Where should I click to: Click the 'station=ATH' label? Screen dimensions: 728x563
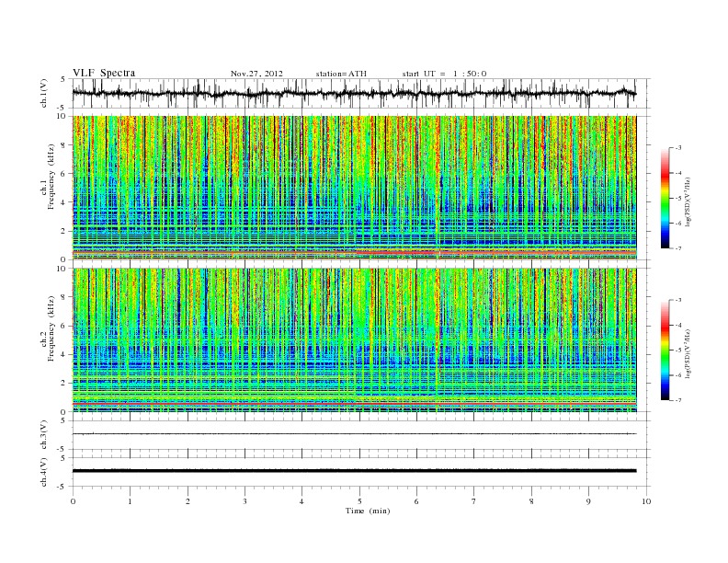pyautogui.click(x=341, y=74)
